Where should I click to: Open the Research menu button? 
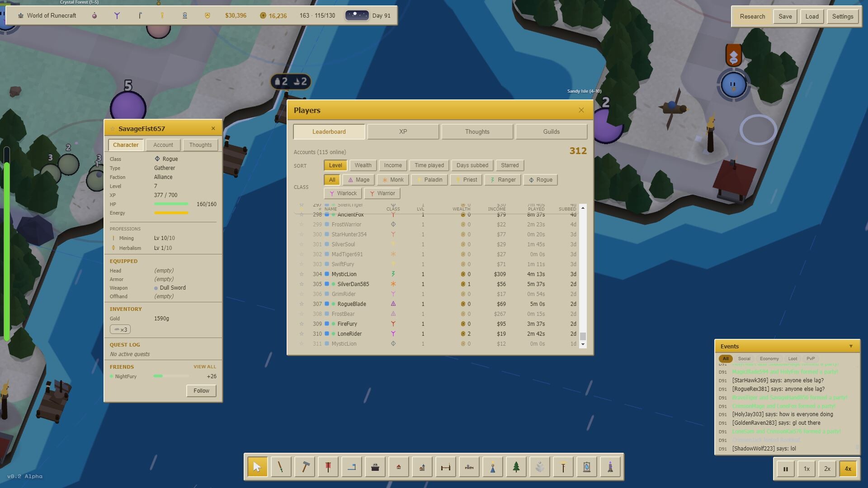(752, 17)
